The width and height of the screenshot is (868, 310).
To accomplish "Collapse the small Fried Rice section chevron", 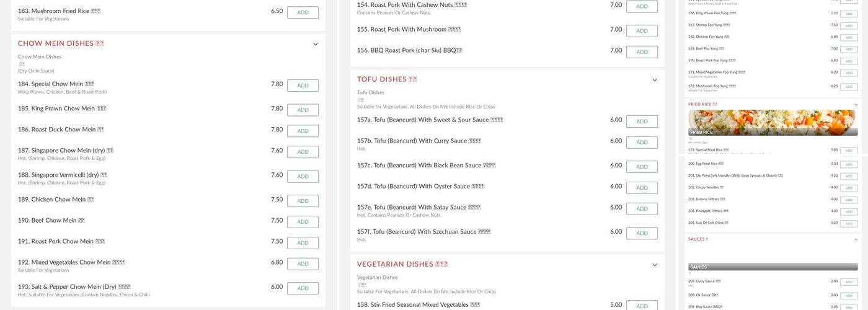I will pos(856,105).
